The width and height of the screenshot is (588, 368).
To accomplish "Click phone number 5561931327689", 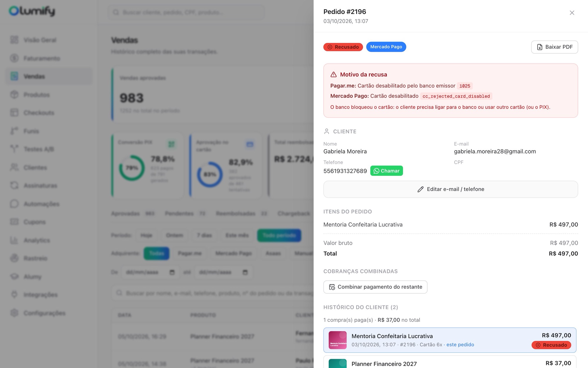I will click(345, 171).
